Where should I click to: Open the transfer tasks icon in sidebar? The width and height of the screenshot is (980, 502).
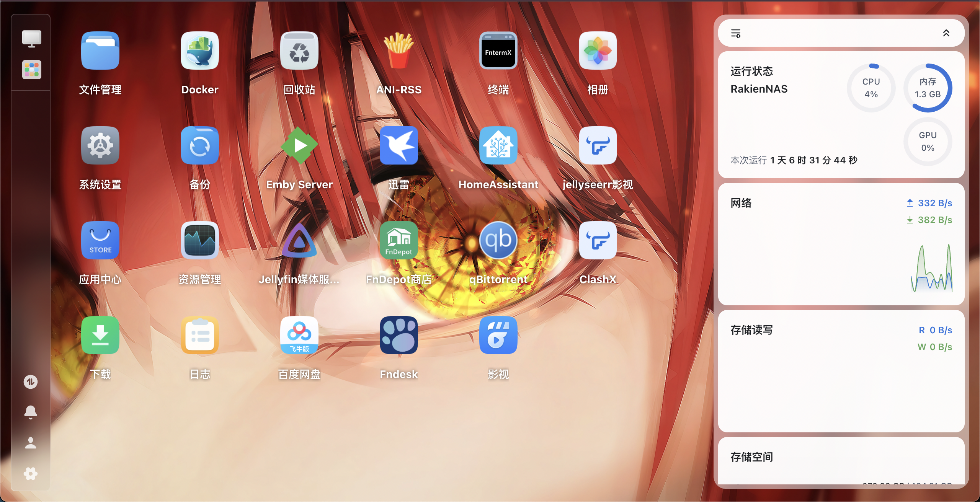click(x=31, y=381)
